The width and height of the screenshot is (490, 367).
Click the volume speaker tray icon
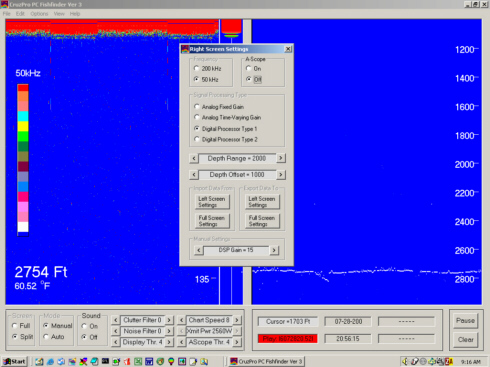pyautogui.click(x=405, y=361)
